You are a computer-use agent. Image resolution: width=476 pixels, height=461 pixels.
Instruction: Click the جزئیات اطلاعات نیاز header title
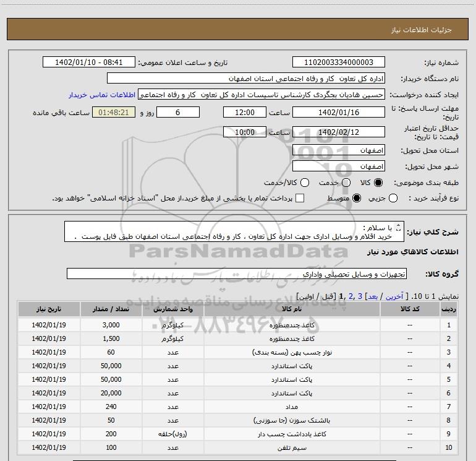click(421, 30)
